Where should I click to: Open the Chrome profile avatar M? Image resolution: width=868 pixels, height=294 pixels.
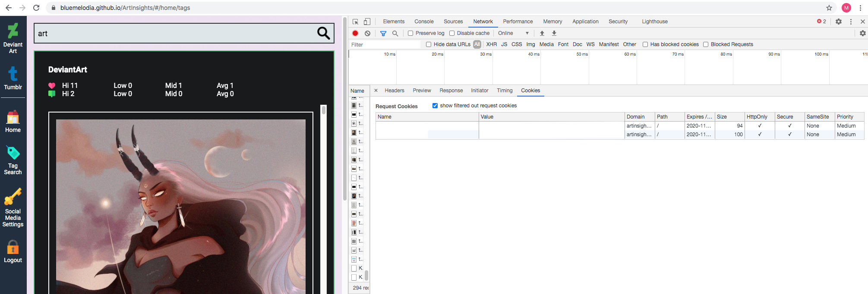coord(846,8)
